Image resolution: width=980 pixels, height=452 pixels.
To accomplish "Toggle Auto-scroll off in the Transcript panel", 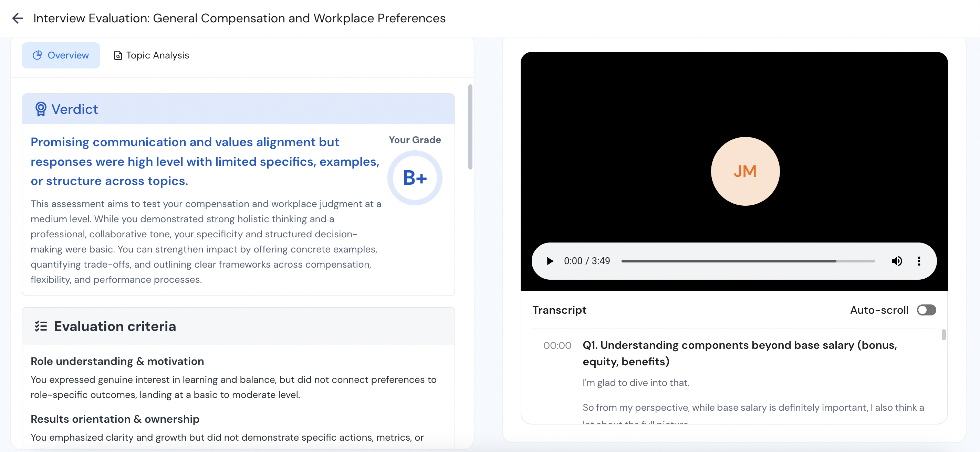I will pos(927,310).
